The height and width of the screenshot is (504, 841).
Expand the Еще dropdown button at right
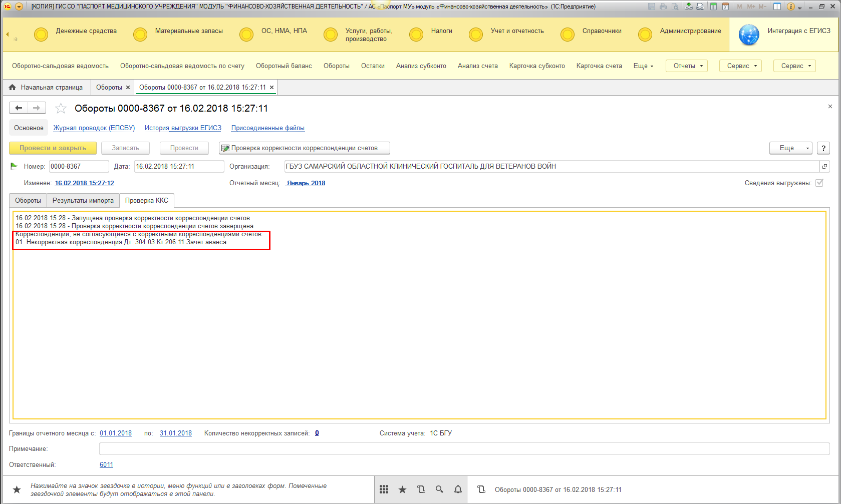[790, 148]
